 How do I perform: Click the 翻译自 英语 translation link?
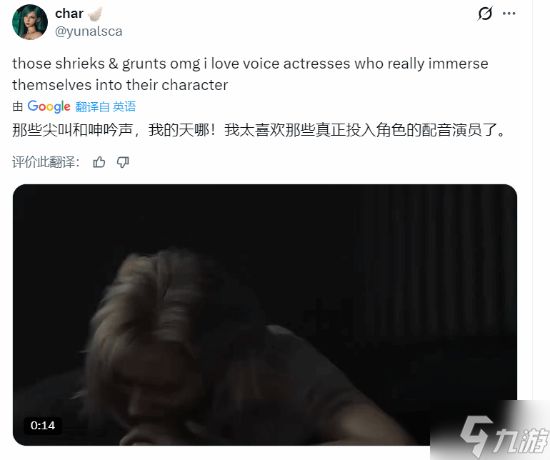point(106,107)
